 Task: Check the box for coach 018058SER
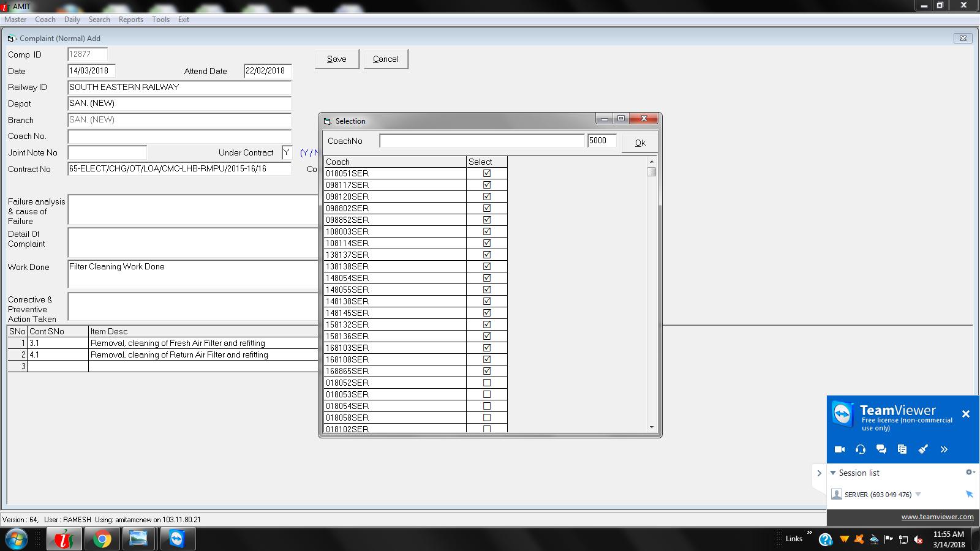487,418
